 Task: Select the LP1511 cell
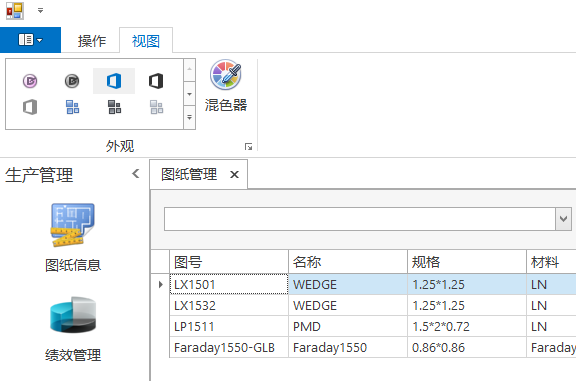pyautogui.click(x=229, y=326)
